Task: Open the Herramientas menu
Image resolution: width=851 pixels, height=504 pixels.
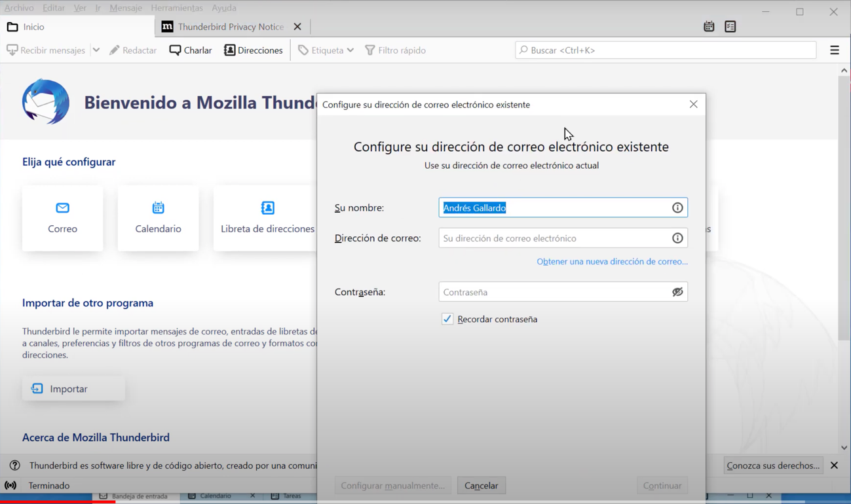Action: pyautogui.click(x=176, y=8)
